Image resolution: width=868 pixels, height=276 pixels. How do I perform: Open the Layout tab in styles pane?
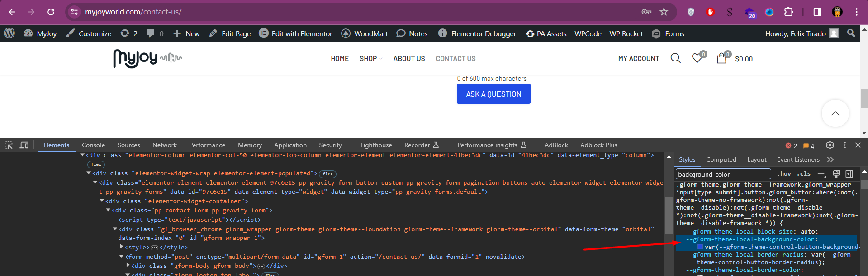click(x=757, y=159)
